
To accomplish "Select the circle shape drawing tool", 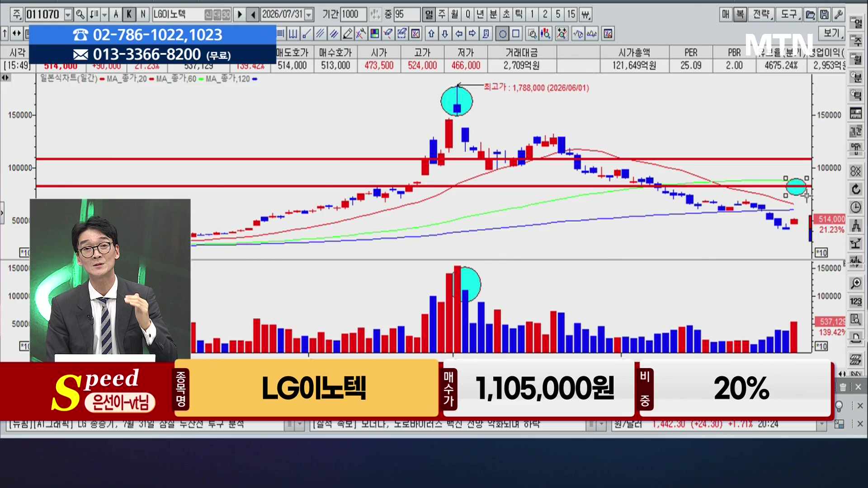I will click(502, 33).
